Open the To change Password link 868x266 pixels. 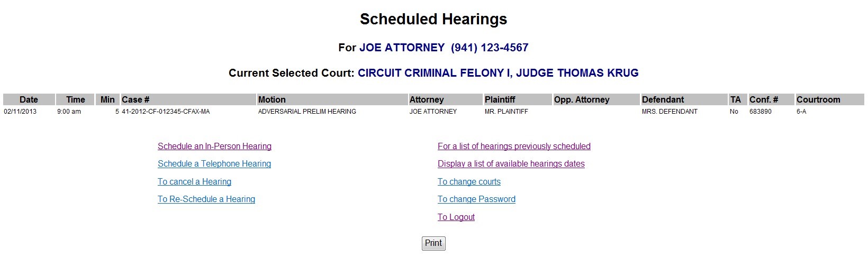coord(476,199)
